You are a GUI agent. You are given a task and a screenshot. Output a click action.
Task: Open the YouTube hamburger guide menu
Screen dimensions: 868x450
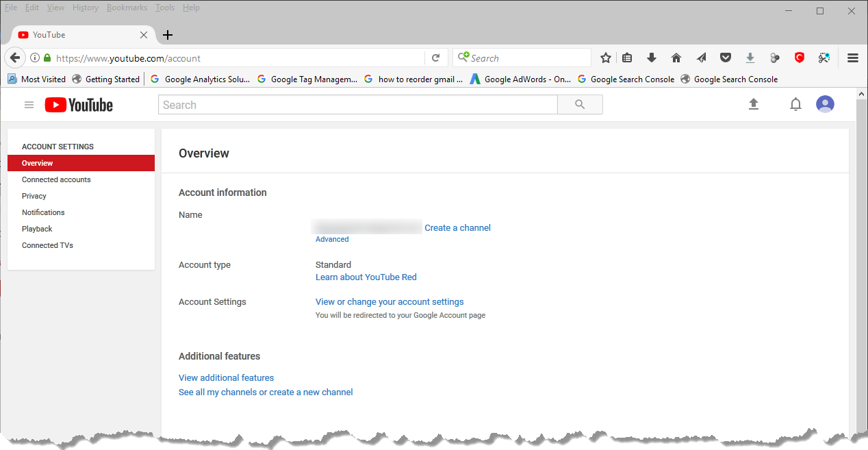click(29, 105)
